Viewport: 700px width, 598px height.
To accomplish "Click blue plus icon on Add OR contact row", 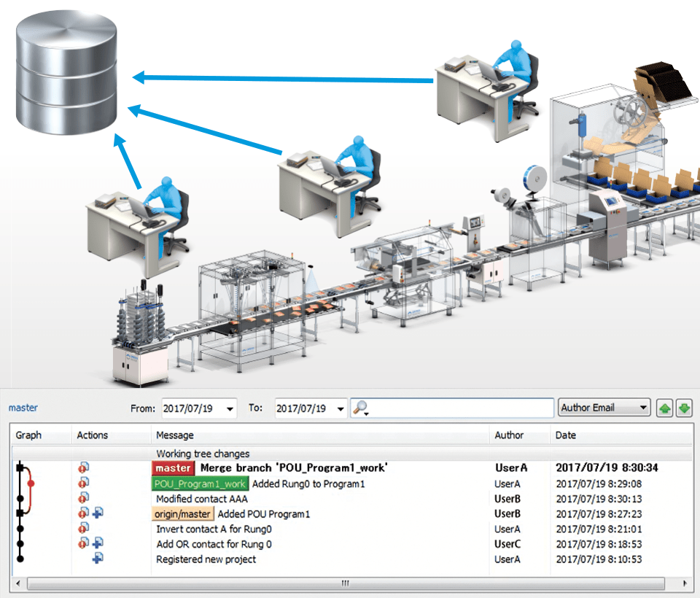I will (98, 543).
